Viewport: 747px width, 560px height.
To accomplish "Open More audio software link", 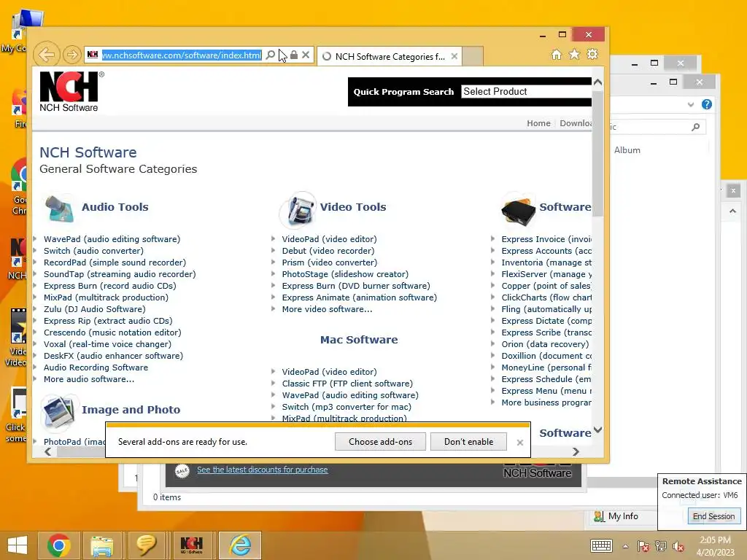I will [88, 379].
